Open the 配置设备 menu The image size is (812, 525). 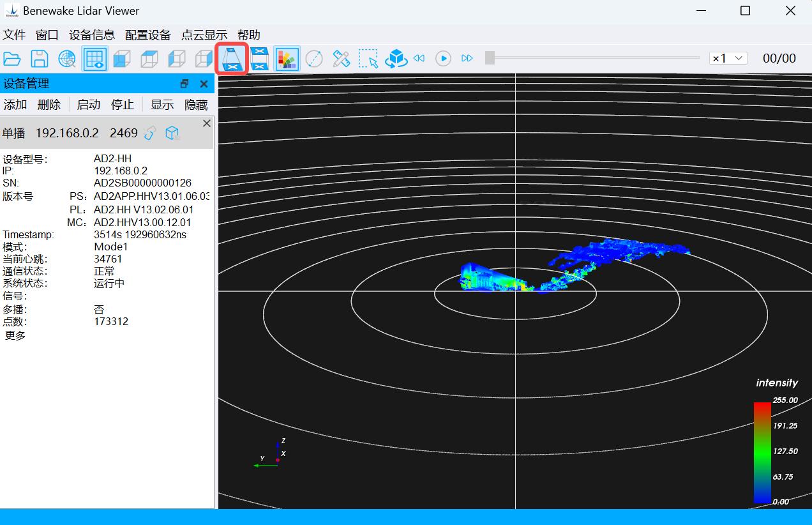click(148, 35)
